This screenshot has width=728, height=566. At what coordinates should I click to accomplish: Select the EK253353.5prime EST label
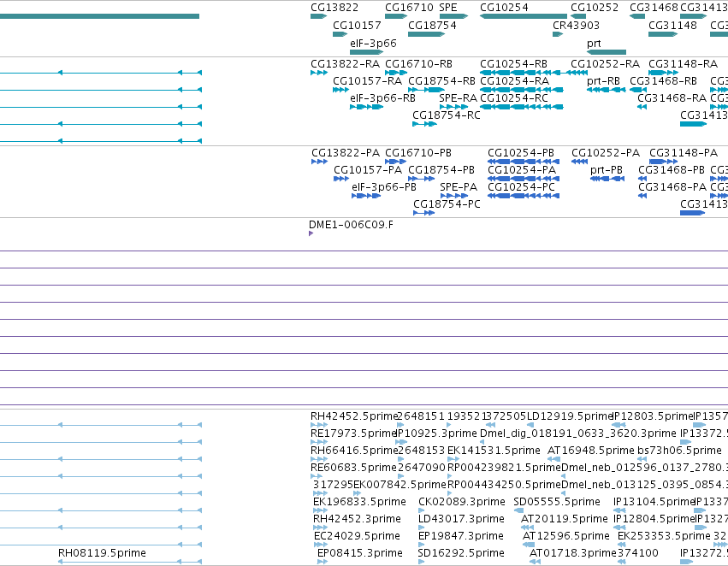pos(664,536)
